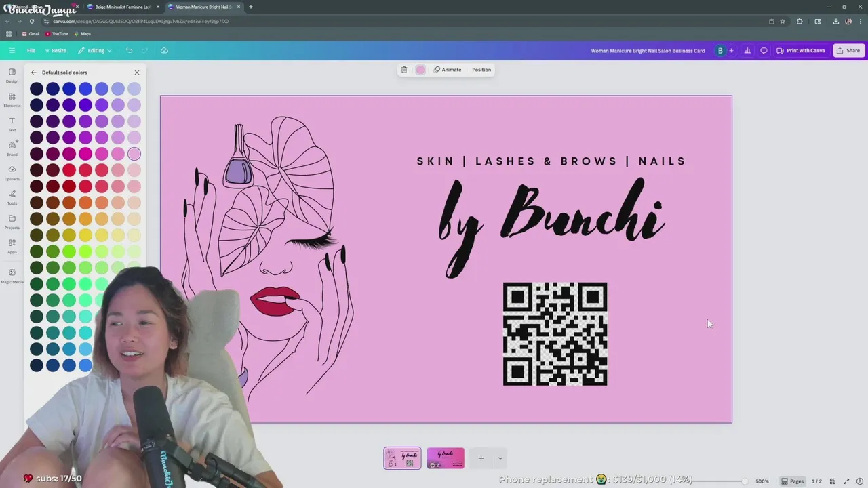Click the Share button
Viewport: 868px width, 488px height.
848,50
